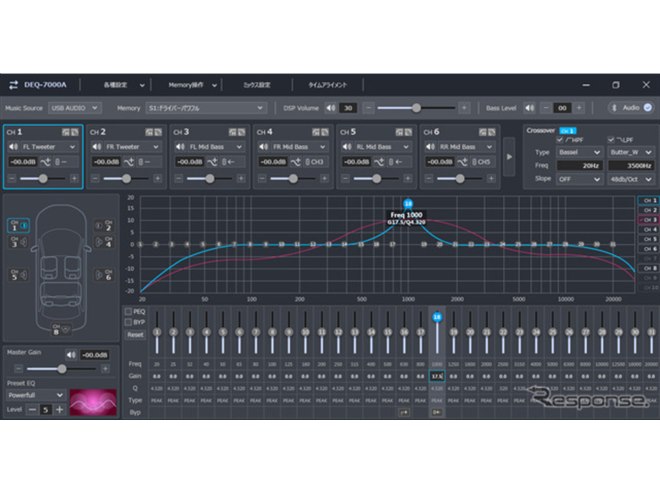Viewport: 660px width, 495px height.
Task: Click the Master Gain slider handle
Action: click(x=62, y=369)
